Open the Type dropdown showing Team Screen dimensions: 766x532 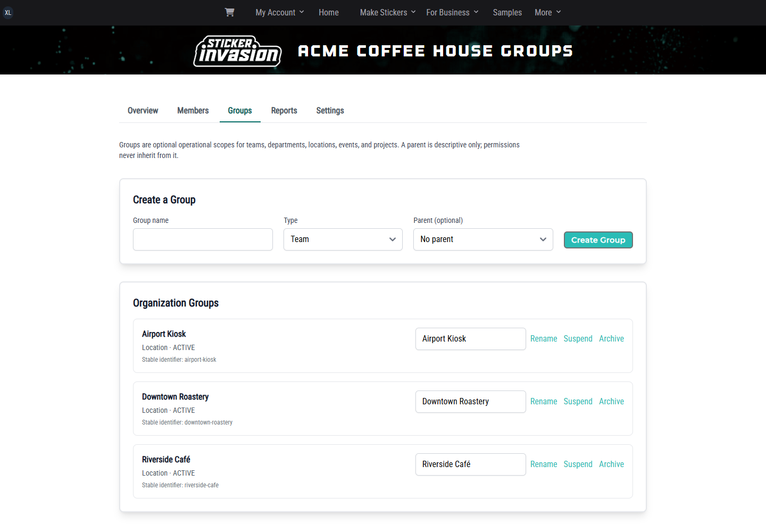343,239
